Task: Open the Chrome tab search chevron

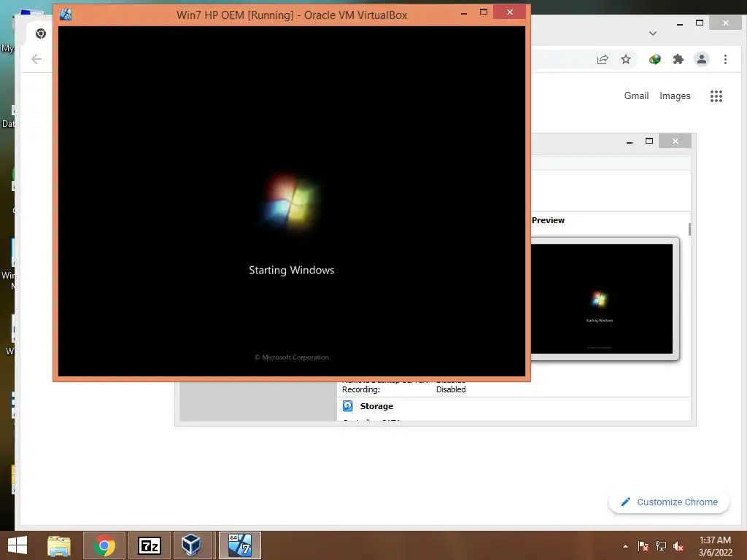Action: point(653,34)
